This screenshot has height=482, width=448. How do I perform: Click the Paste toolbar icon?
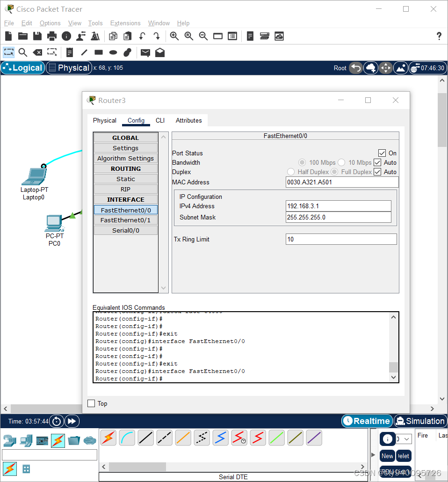[x=128, y=37]
